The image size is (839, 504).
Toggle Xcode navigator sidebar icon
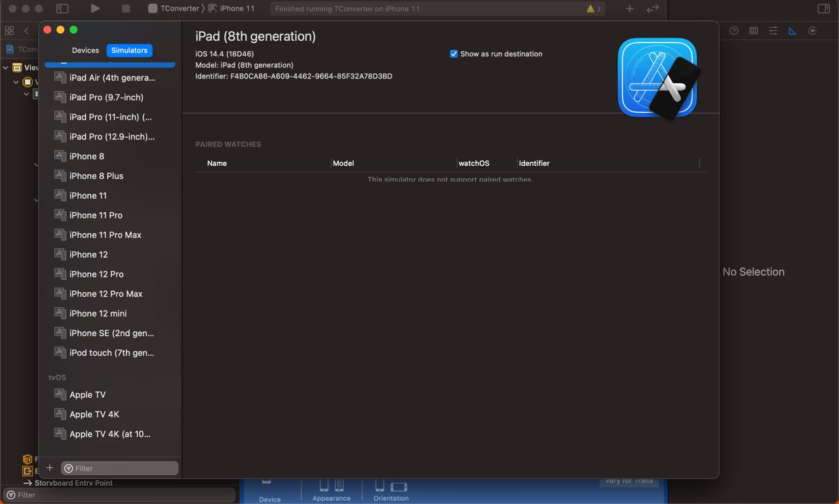[x=62, y=9]
